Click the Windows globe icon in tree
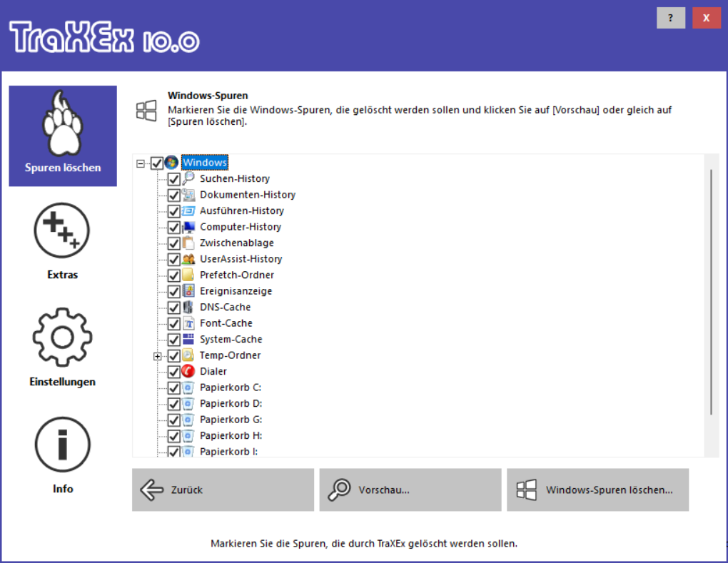 (x=171, y=163)
